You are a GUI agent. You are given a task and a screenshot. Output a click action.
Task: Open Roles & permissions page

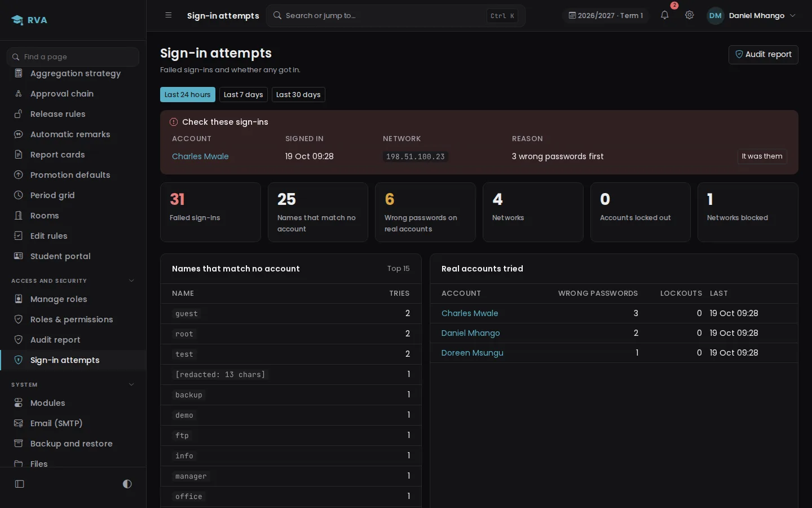[x=73, y=319]
